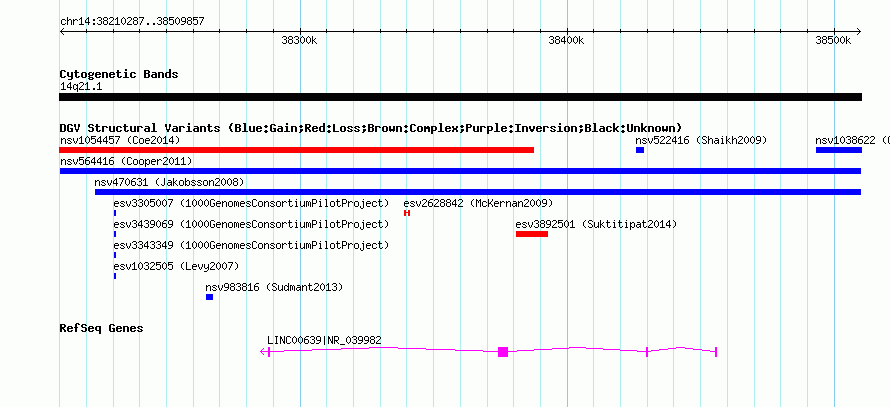Click the 14q21.1 band label
This screenshot has width=890, height=407.
point(81,87)
